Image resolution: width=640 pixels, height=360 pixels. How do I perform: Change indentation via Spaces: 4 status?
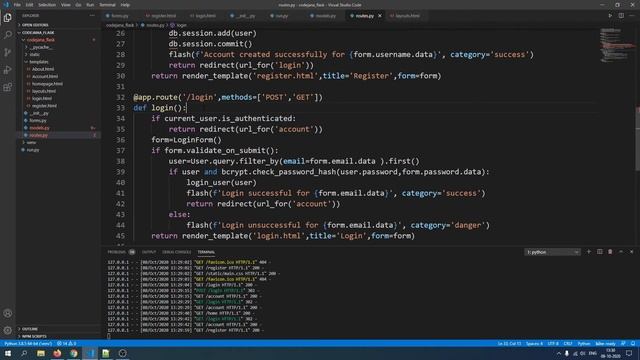[x=534, y=344]
